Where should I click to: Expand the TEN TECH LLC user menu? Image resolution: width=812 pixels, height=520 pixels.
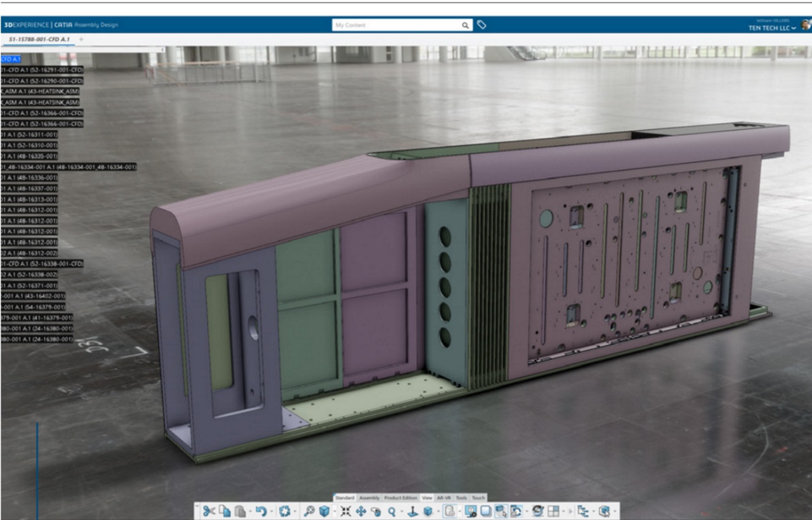772,28
